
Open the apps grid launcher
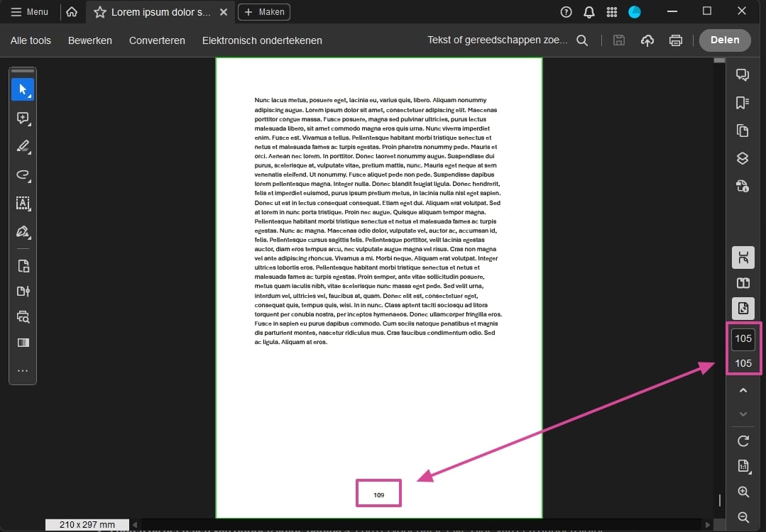[612, 12]
